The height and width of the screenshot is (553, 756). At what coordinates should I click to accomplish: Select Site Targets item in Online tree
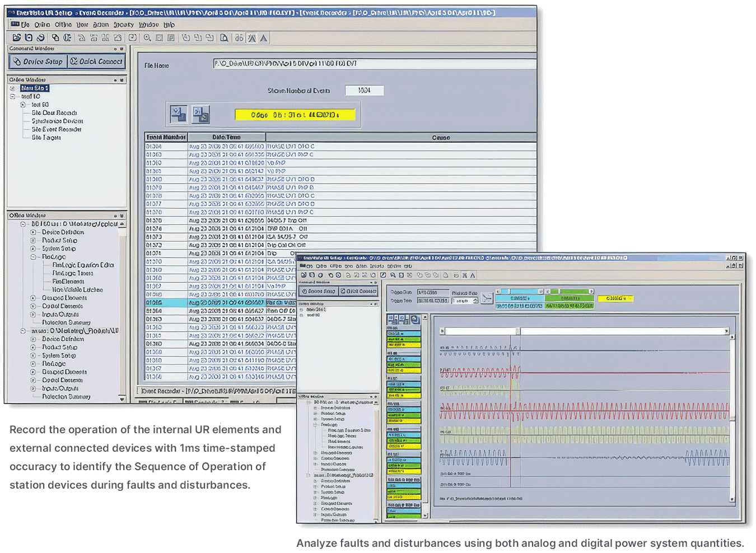tap(46, 137)
